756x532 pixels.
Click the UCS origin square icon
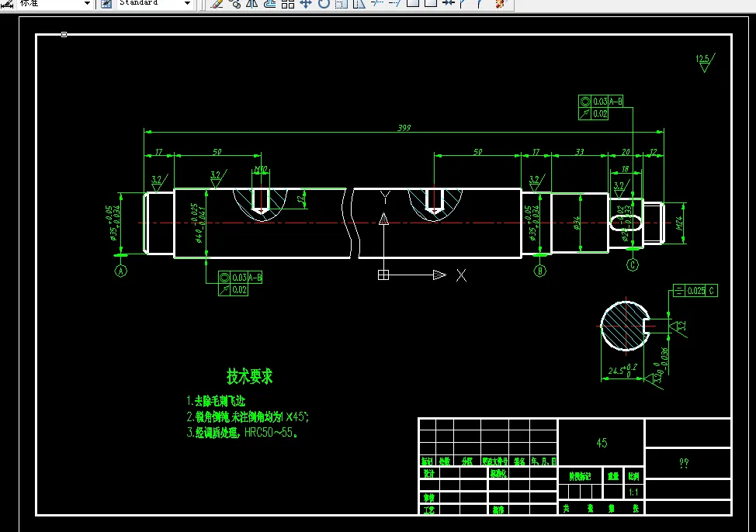383,275
